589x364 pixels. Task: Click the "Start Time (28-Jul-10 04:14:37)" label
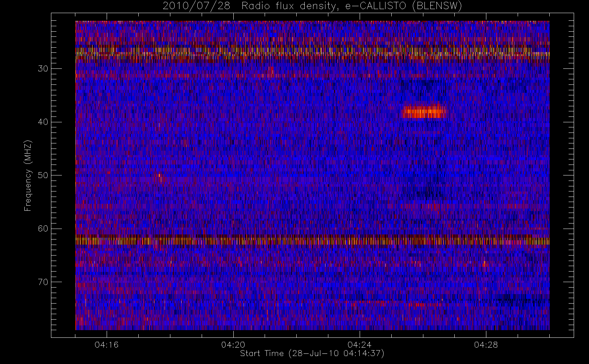(x=312, y=353)
